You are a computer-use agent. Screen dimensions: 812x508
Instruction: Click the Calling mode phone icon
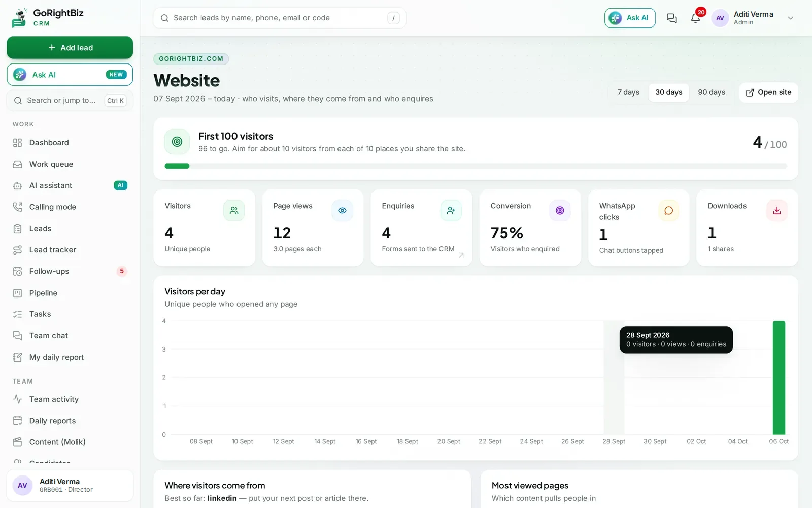17,207
